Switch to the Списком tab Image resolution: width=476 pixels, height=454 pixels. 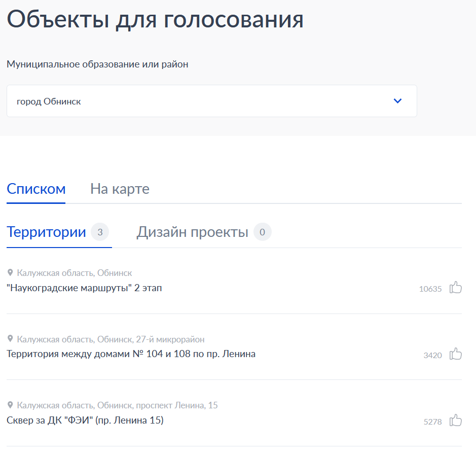point(36,189)
